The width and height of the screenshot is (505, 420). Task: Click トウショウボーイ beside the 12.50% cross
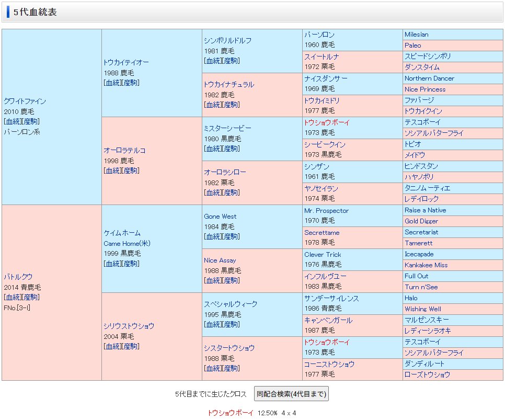click(231, 413)
